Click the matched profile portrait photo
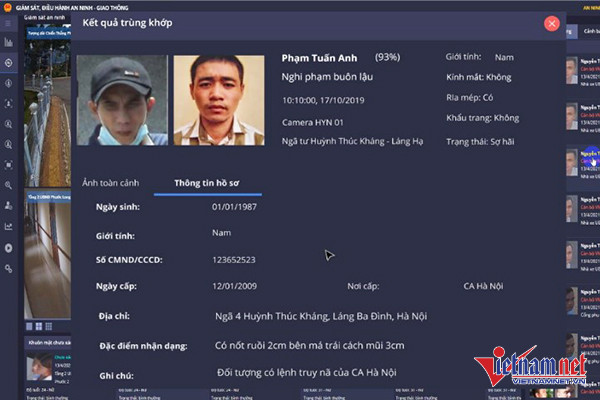The width and height of the screenshot is (600, 400). [x=219, y=100]
